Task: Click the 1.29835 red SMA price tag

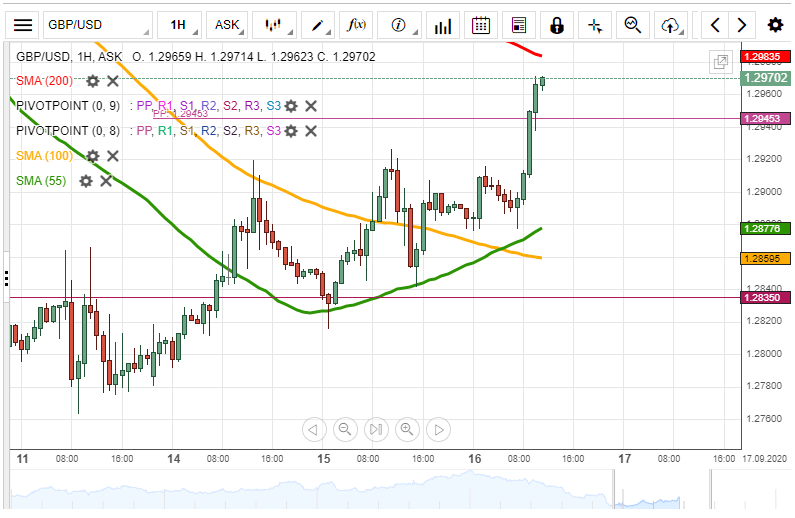Action: 765,56
